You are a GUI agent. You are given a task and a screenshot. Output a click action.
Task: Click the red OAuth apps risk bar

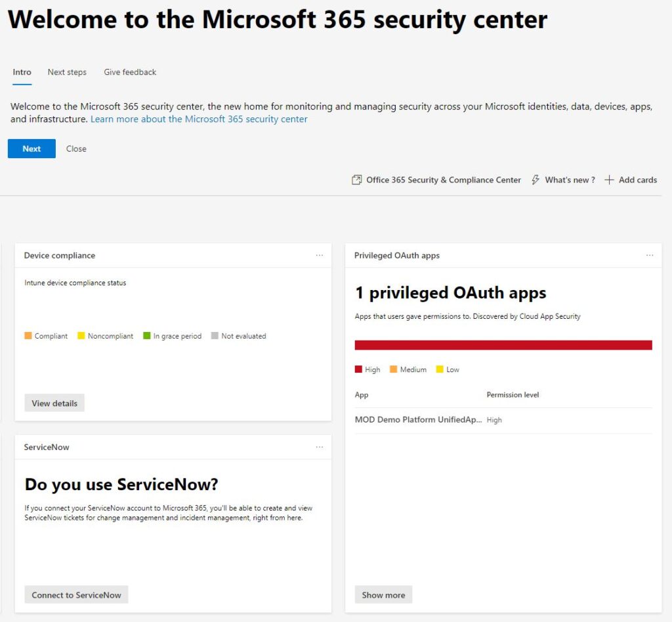[x=503, y=344]
